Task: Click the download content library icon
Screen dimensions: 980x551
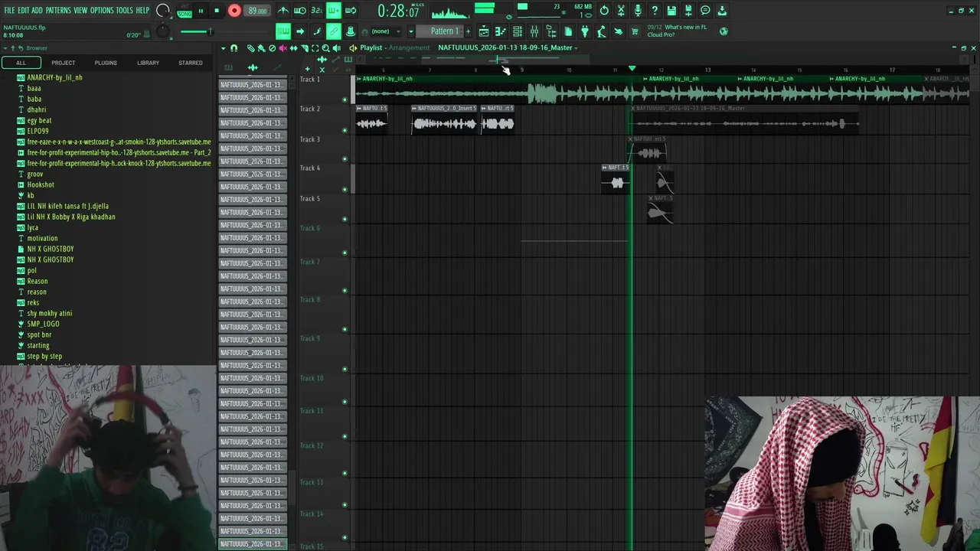Action: (x=722, y=11)
